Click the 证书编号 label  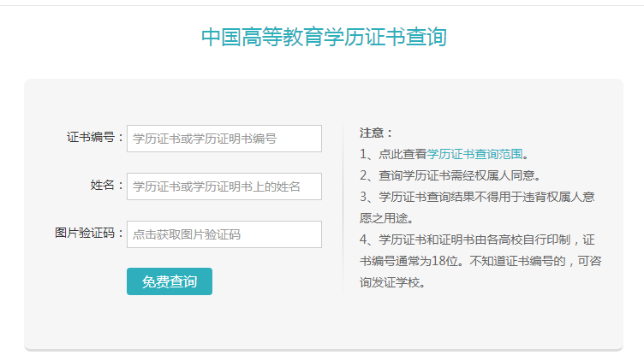click(x=95, y=137)
